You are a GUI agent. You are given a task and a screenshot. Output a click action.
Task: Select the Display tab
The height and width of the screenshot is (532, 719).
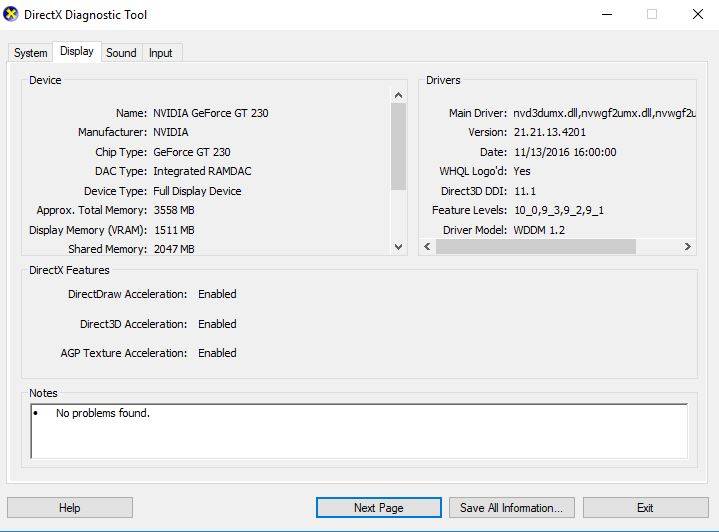click(x=77, y=51)
